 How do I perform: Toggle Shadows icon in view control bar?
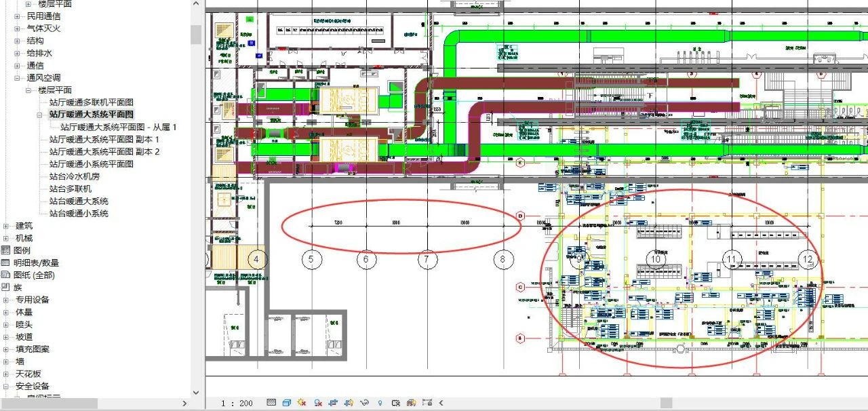tap(318, 403)
